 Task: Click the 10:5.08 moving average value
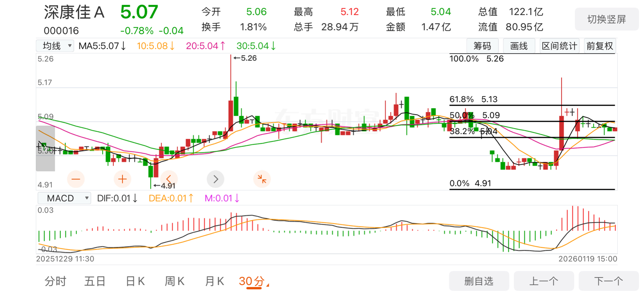point(156,46)
